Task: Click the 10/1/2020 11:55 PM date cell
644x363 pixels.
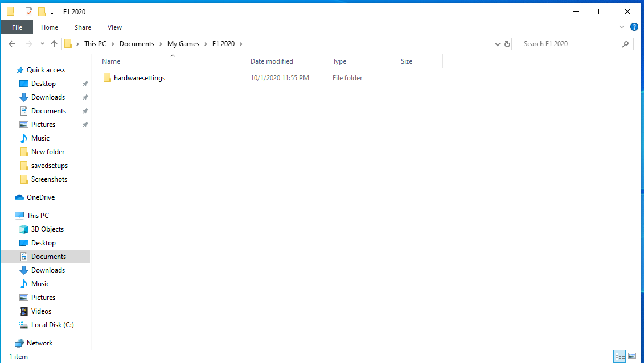Action: click(280, 77)
